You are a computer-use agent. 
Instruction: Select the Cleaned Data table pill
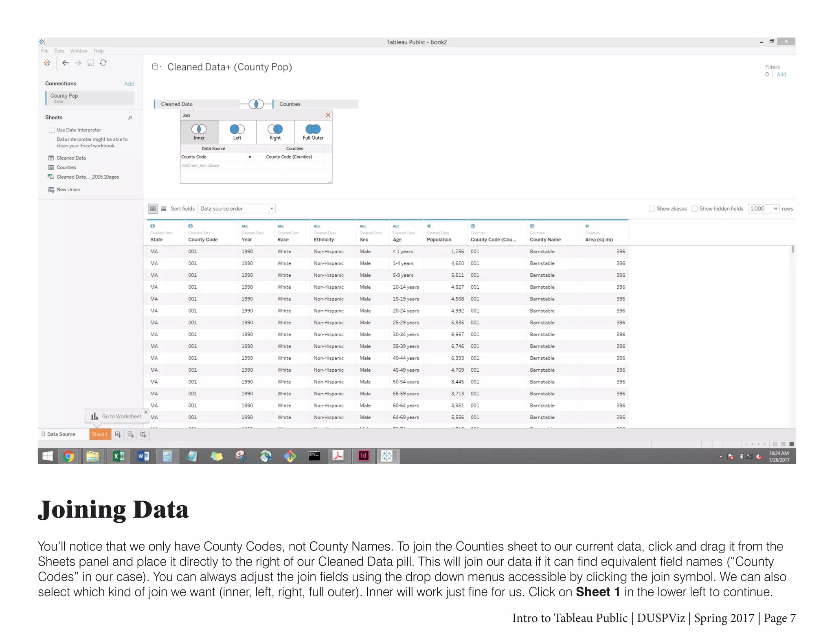(x=197, y=104)
